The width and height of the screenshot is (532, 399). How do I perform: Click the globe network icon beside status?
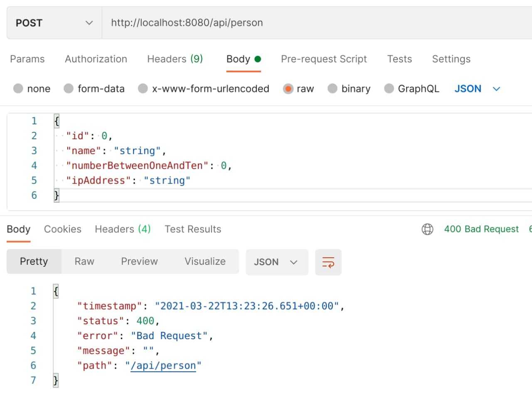click(427, 229)
